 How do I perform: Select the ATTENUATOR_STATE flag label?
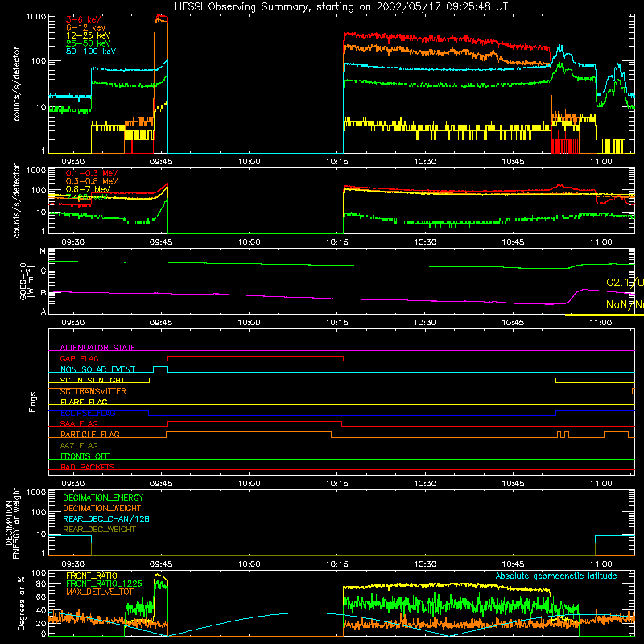pos(97,348)
